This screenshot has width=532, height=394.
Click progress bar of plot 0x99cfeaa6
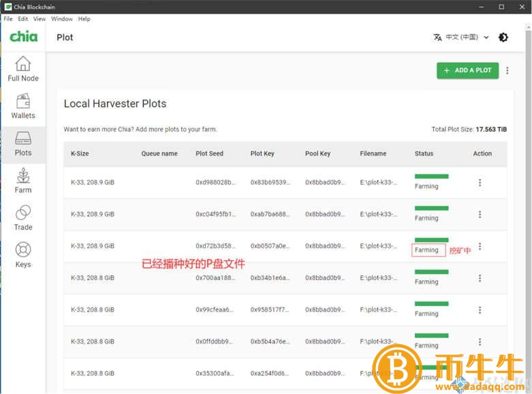432,303
